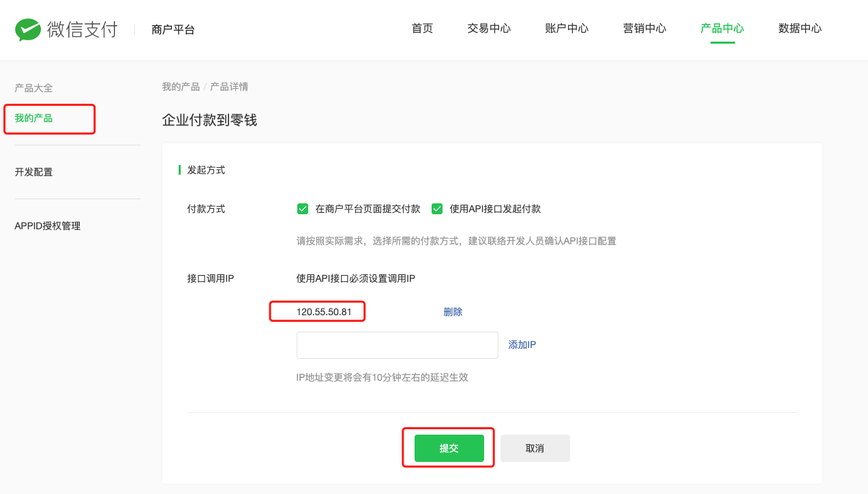The image size is (868, 494).
Task: Click the 我的产品 breadcrumb link
Action: pos(181,87)
